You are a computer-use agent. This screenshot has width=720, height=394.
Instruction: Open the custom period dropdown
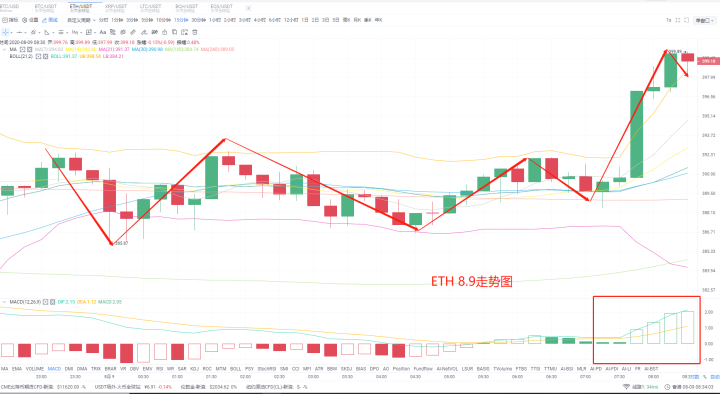pyautogui.click(x=81, y=20)
